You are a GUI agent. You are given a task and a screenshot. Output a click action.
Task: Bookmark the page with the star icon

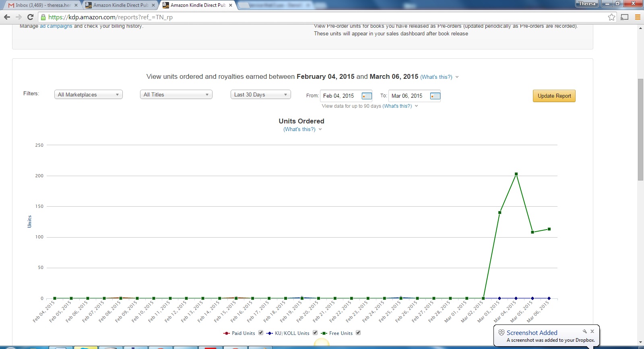611,17
